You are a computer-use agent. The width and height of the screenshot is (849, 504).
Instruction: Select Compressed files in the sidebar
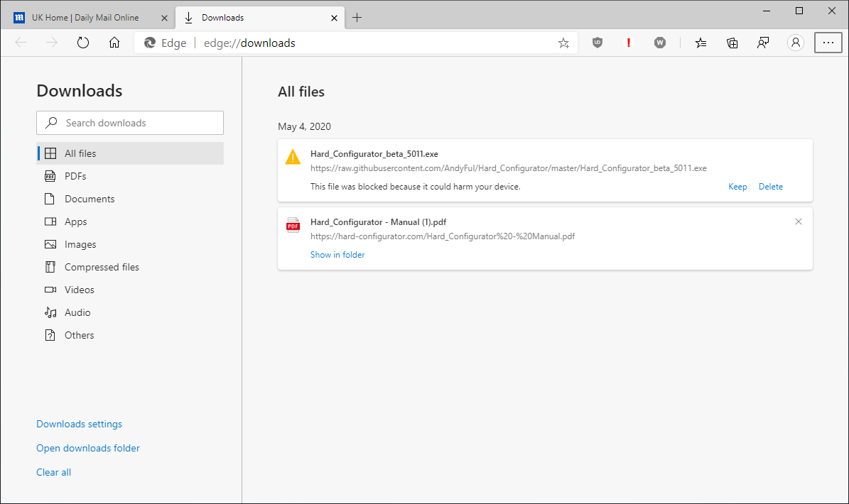tap(102, 267)
